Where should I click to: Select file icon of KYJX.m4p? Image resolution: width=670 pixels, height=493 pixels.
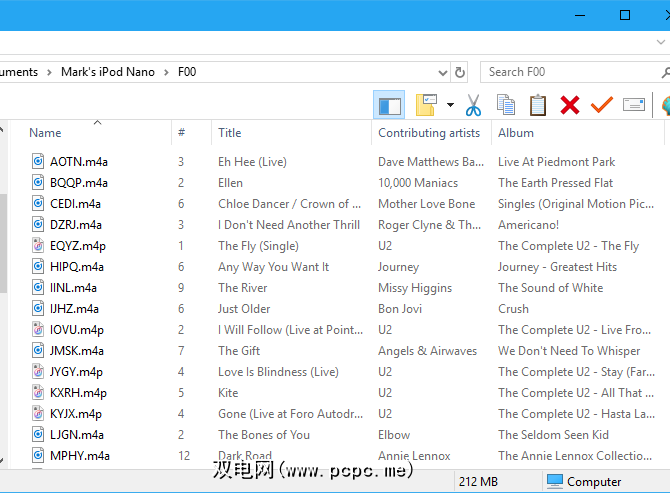click(38, 413)
